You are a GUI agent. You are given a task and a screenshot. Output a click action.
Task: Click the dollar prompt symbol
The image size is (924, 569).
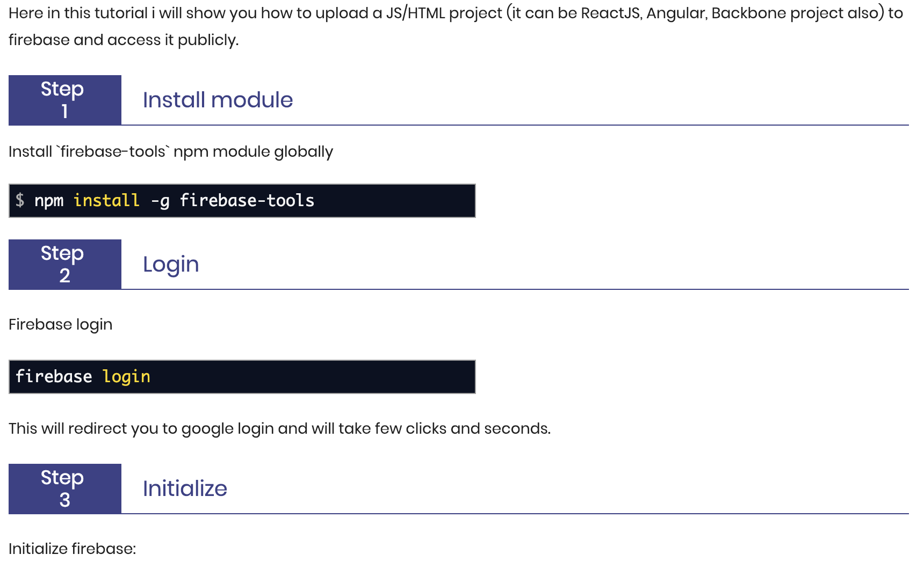coord(20,201)
